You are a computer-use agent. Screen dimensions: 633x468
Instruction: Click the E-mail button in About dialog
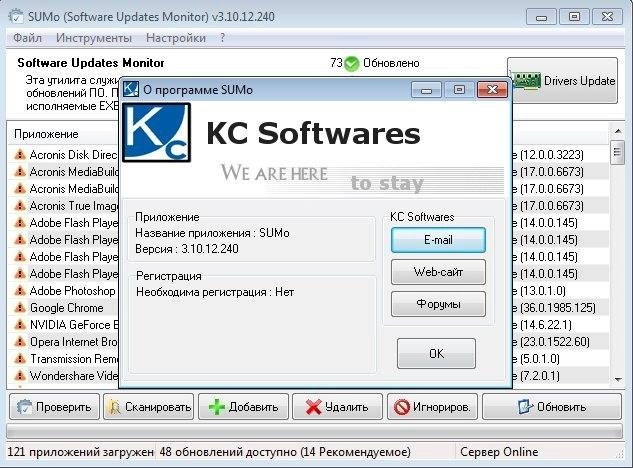(x=438, y=240)
